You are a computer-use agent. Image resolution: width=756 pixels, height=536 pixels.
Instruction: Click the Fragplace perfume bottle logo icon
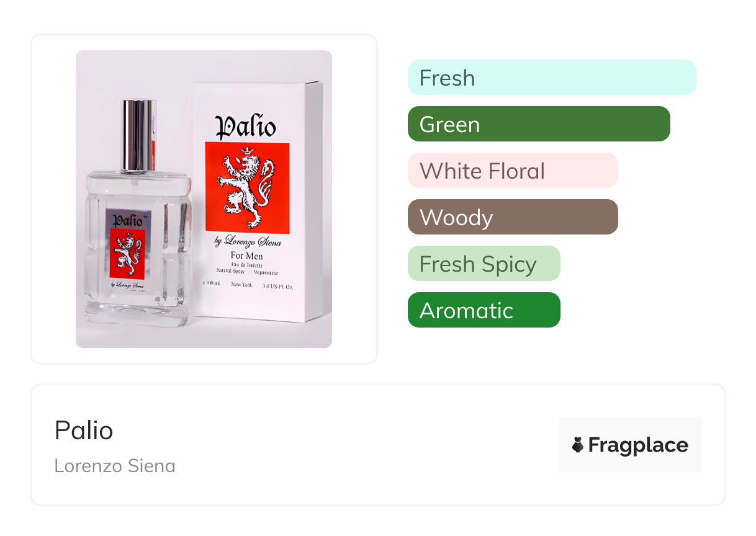pos(578,445)
